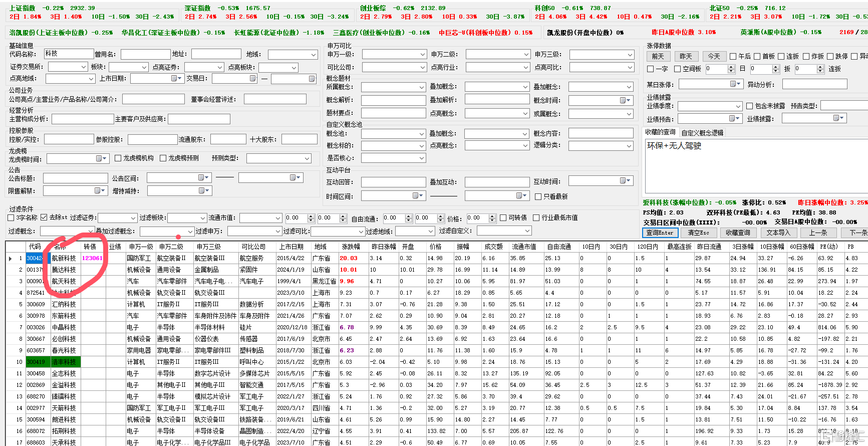Go to 上一条 record
The image size is (868, 446).
[818, 233]
